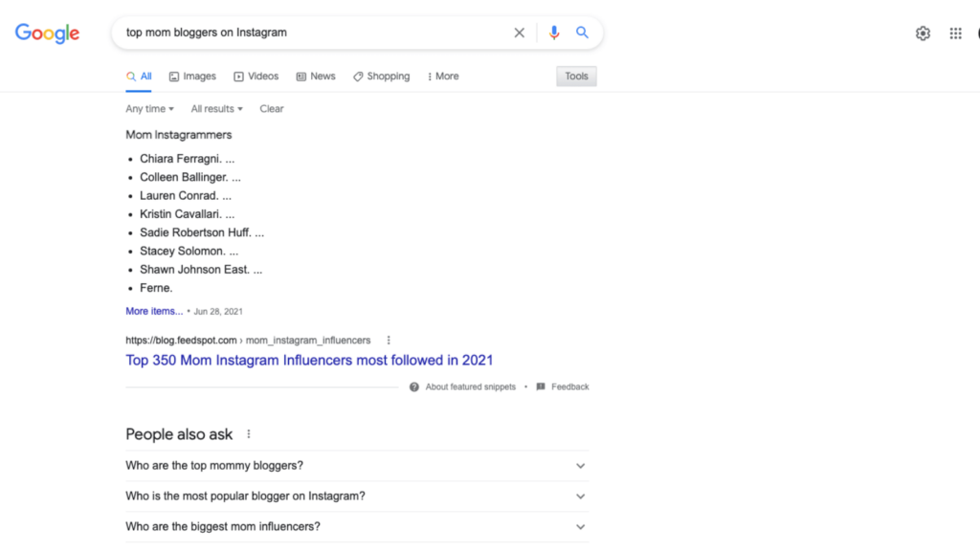This screenshot has width=980, height=551.
Task: Switch to the News tab
Action: [316, 77]
